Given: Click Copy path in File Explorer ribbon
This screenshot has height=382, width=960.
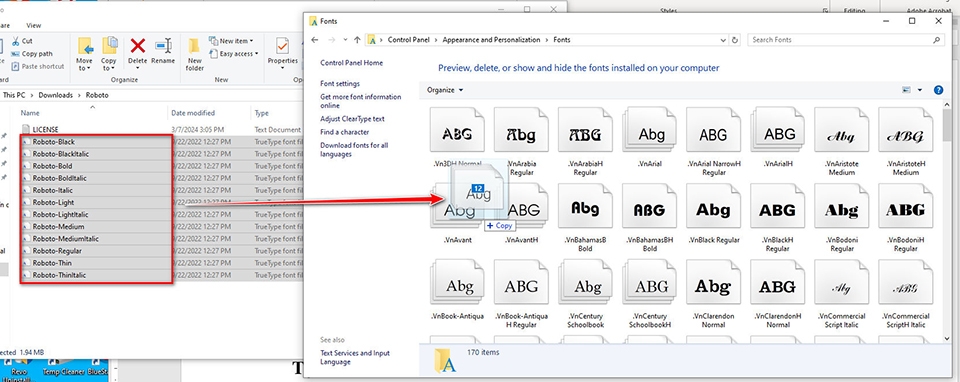Looking at the screenshot, I should tap(32, 54).
